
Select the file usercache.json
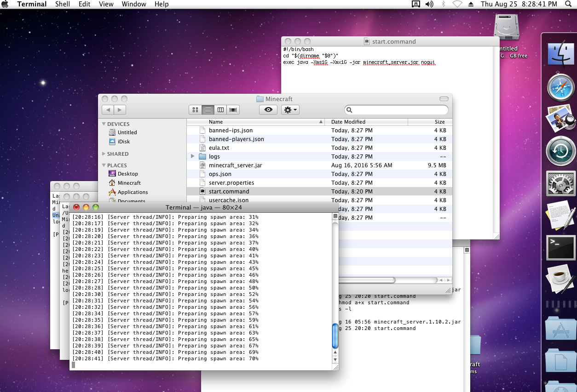[319, 200]
